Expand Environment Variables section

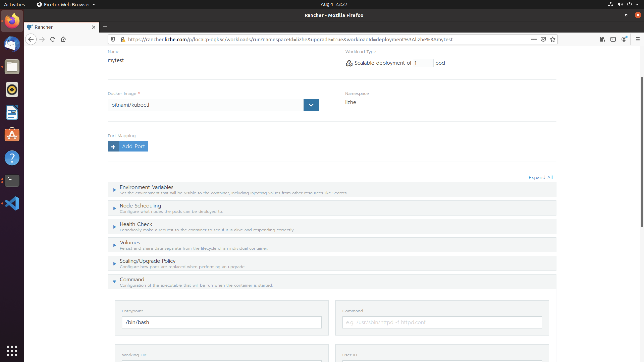(332, 190)
